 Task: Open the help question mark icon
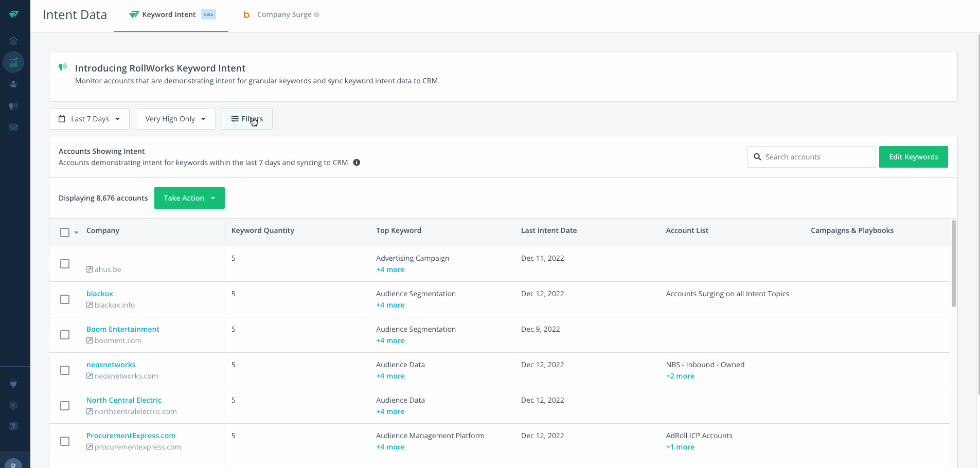(x=13, y=426)
